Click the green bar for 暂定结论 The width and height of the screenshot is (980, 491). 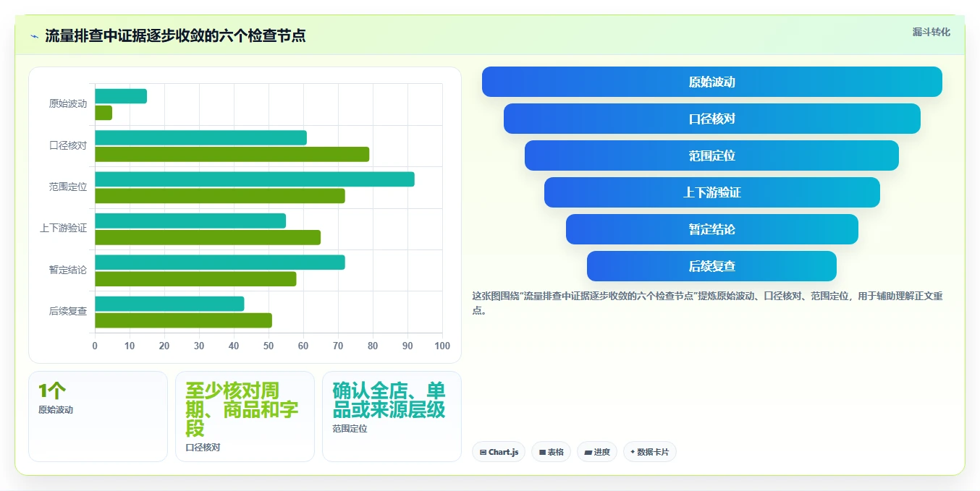point(195,279)
